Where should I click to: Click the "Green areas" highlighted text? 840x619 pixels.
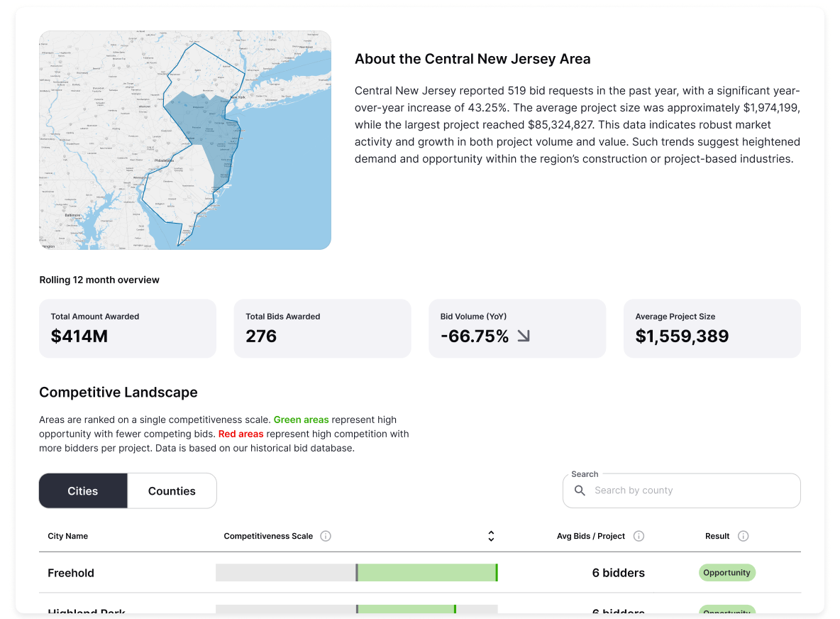pyautogui.click(x=301, y=420)
